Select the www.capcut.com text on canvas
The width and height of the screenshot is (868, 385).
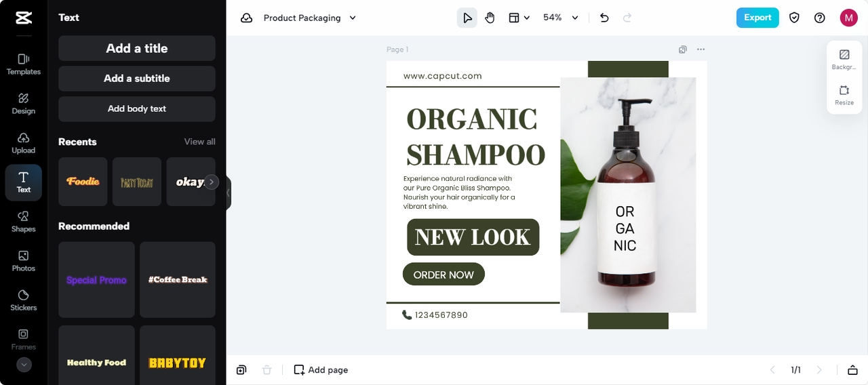click(x=443, y=76)
